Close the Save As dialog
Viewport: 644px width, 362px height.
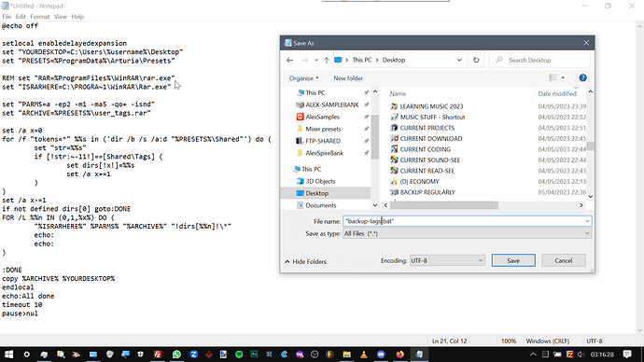click(586, 43)
